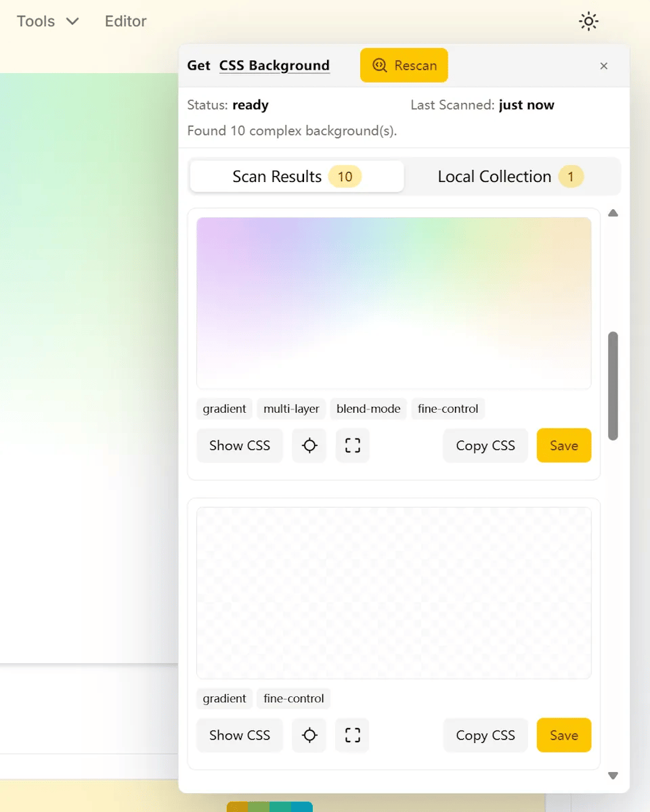650x812 pixels.
Task: Click the first gradient preview thumbnail
Action: click(393, 302)
